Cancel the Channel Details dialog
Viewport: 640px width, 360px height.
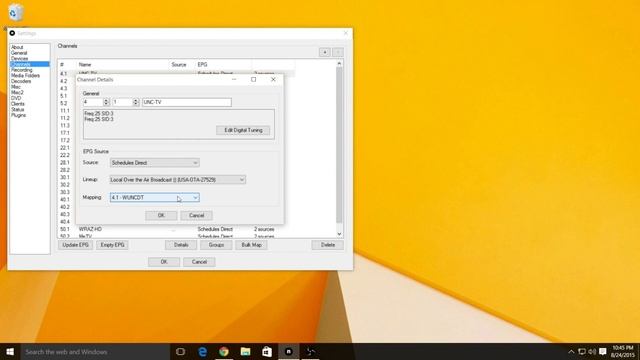point(196,216)
